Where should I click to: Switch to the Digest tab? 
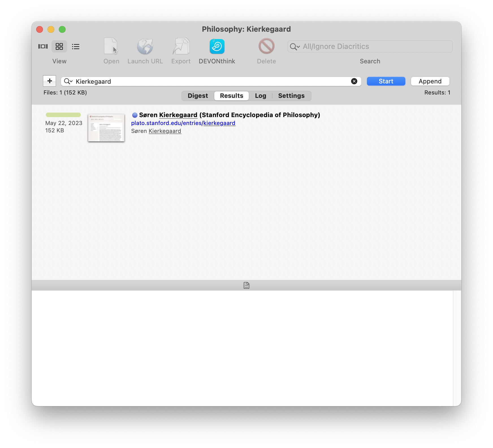click(x=198, y=96)
